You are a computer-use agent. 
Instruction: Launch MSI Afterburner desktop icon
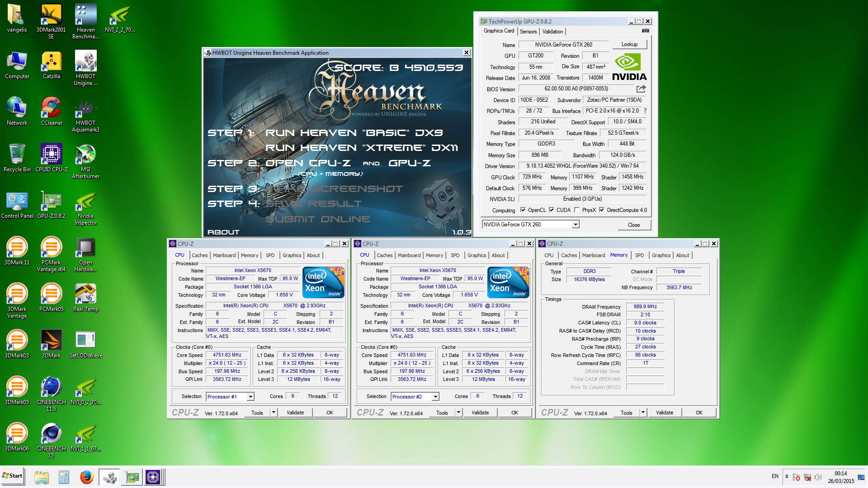85,161
